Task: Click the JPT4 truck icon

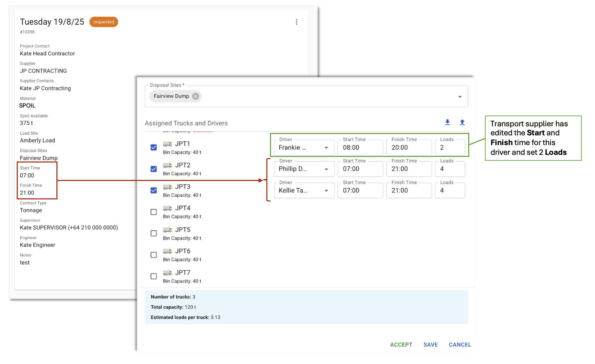Action: pyautogui.click(x=168, y=208)
